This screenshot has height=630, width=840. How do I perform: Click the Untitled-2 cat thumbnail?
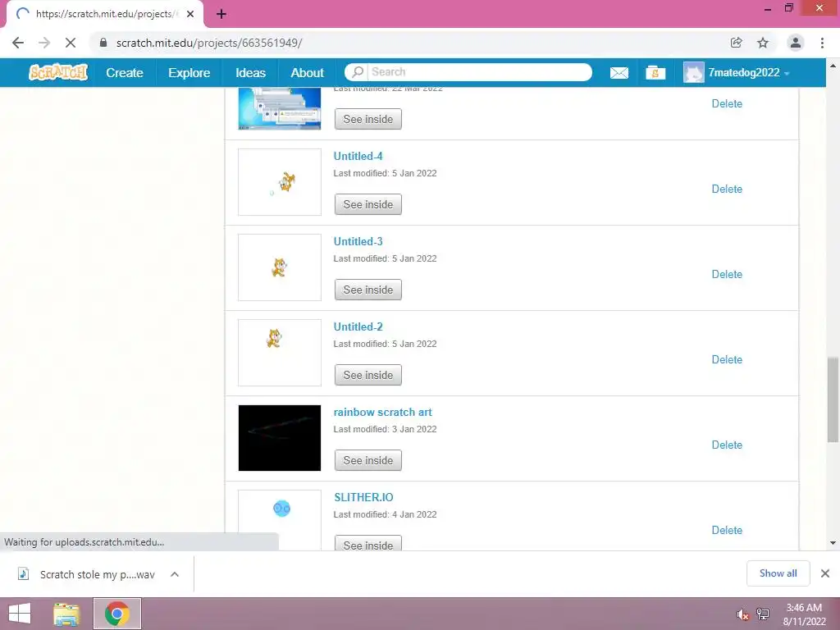(x=280, y=353)
